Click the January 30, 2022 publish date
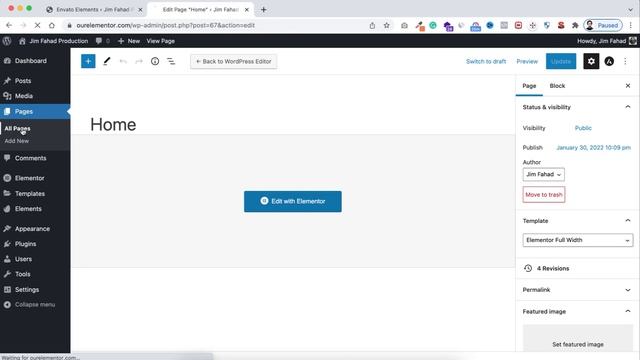This screenshot has height=360, width=640. coord(593,147)
